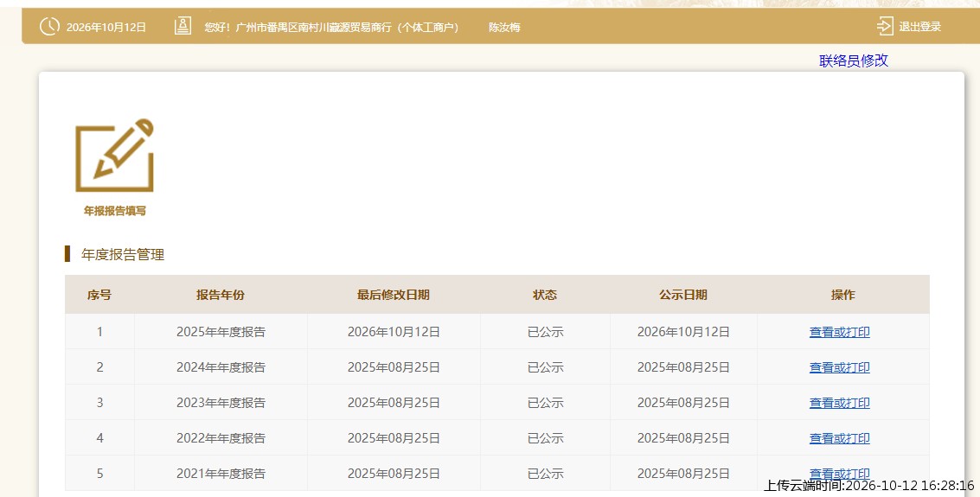Click publication date in the 2025 report row
Screen dimensions: 980x497
(x=683, y=332)
